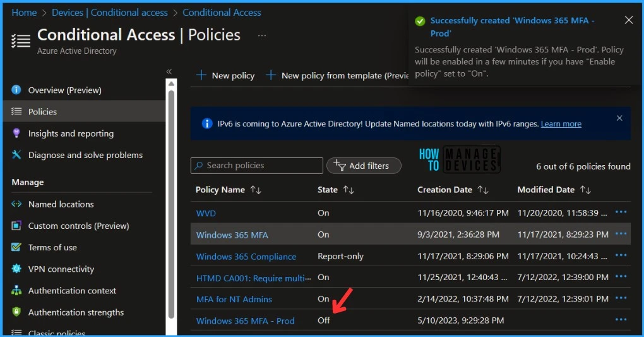The image size is (644, 337).
Task: Sort the list by Policy Name arrows
Action: (256, 190)
